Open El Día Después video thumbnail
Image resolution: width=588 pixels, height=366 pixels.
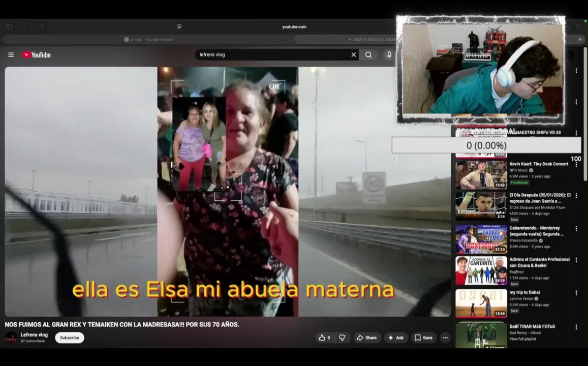click(x=481, y=206)
